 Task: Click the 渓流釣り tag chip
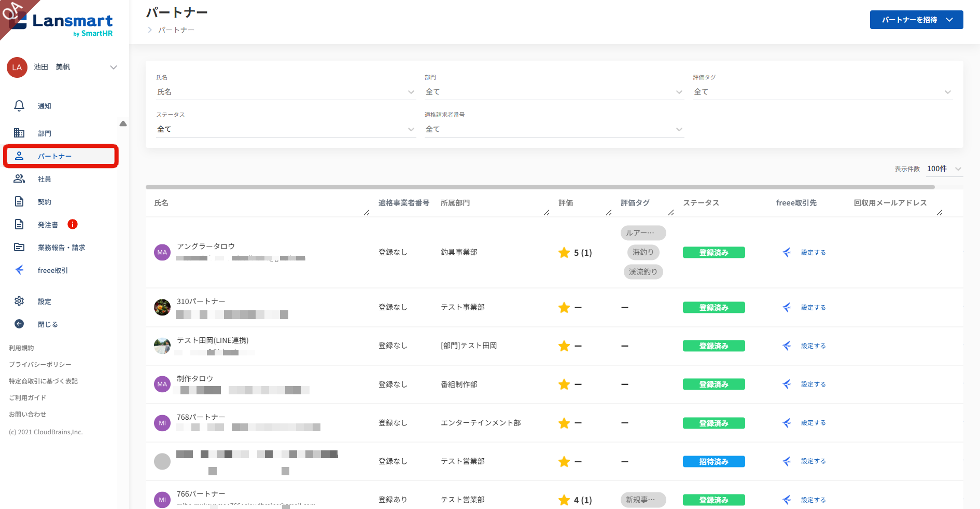pos(643,272)
